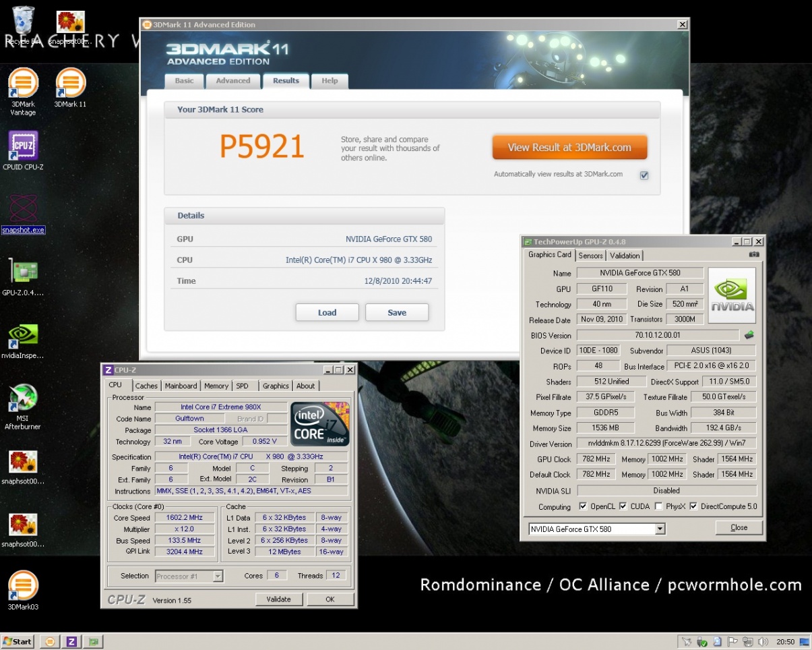Expand the GeForce GTX 580 card dropdown
The image size is (812, 650).
click(x=660, y=529)
